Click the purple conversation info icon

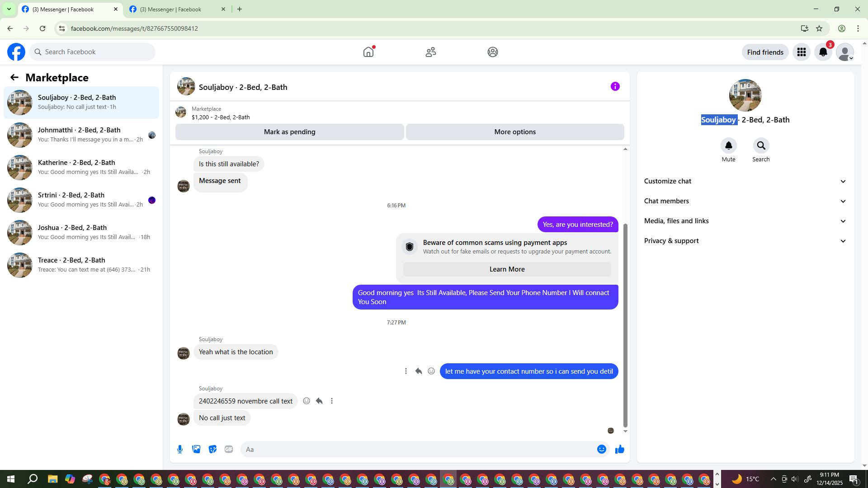(615, 86)
